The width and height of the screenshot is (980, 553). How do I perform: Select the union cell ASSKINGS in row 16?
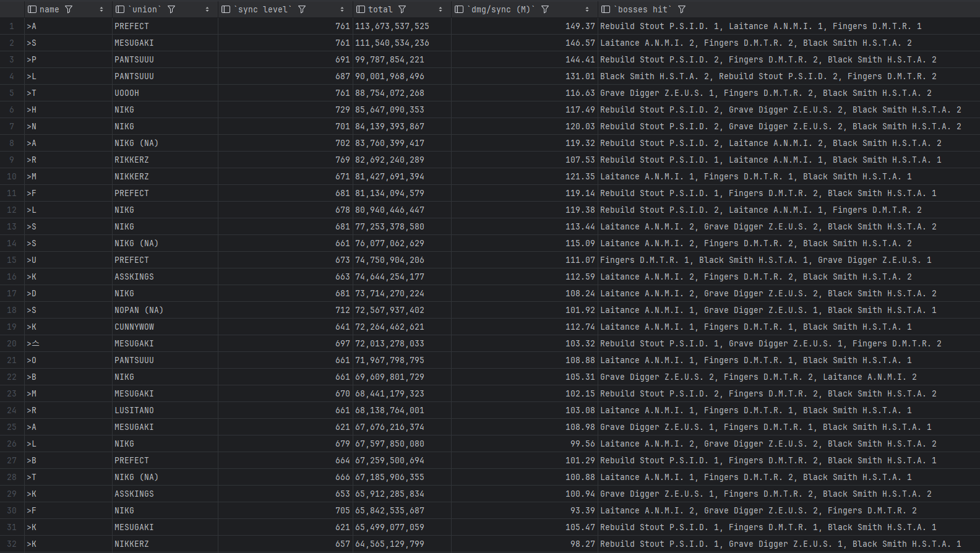(165, 276)
